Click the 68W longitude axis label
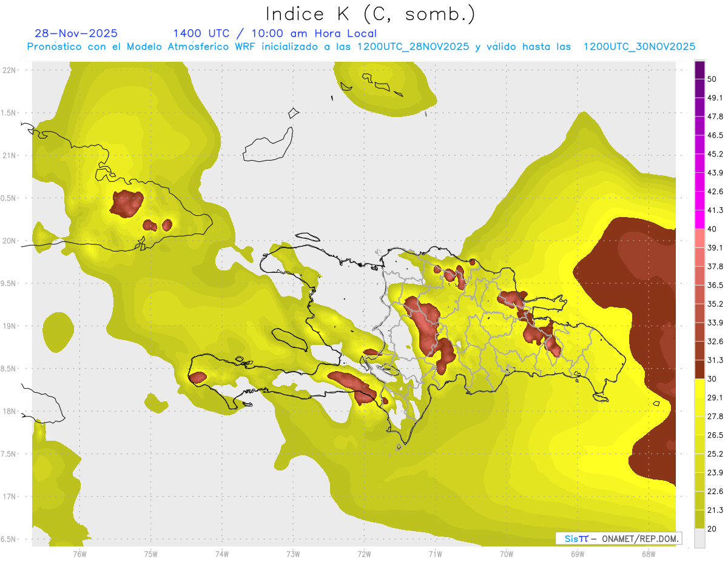 [648, 553]
